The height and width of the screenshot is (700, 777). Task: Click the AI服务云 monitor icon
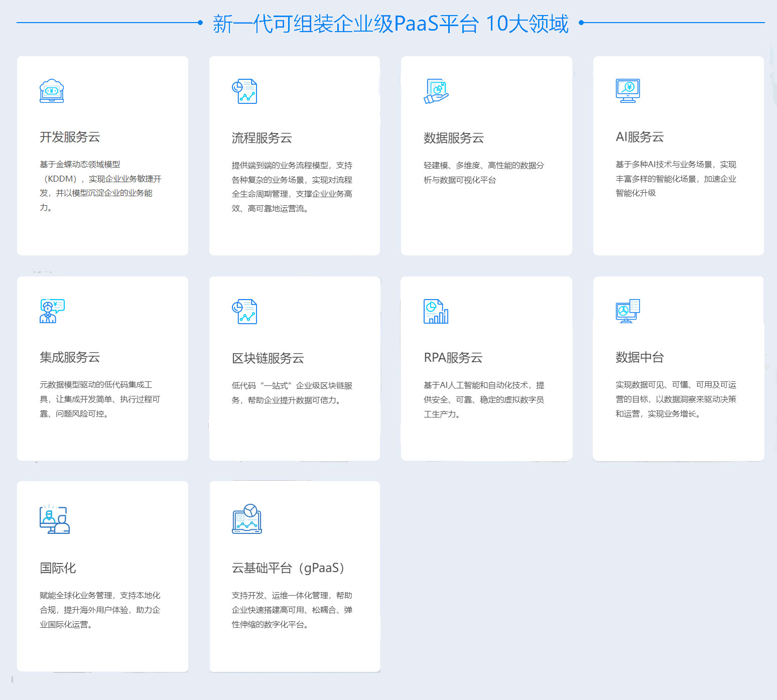point(628,91)
